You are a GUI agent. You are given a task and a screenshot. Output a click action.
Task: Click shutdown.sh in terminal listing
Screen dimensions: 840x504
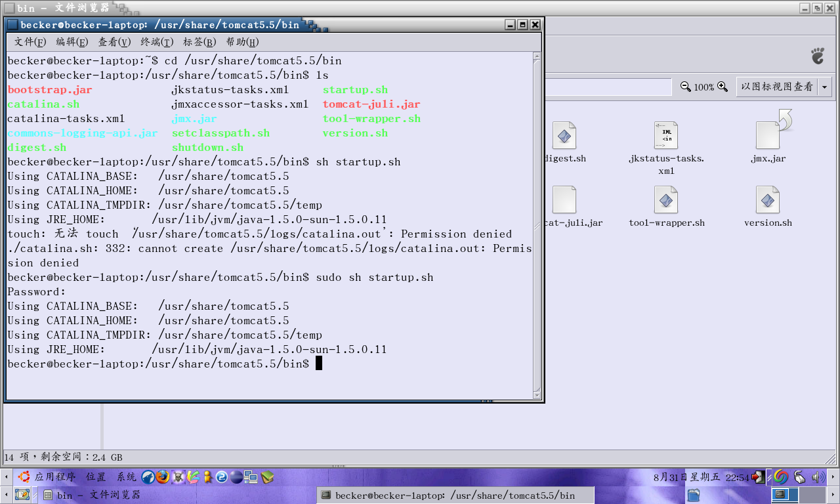tap(207, 148)
